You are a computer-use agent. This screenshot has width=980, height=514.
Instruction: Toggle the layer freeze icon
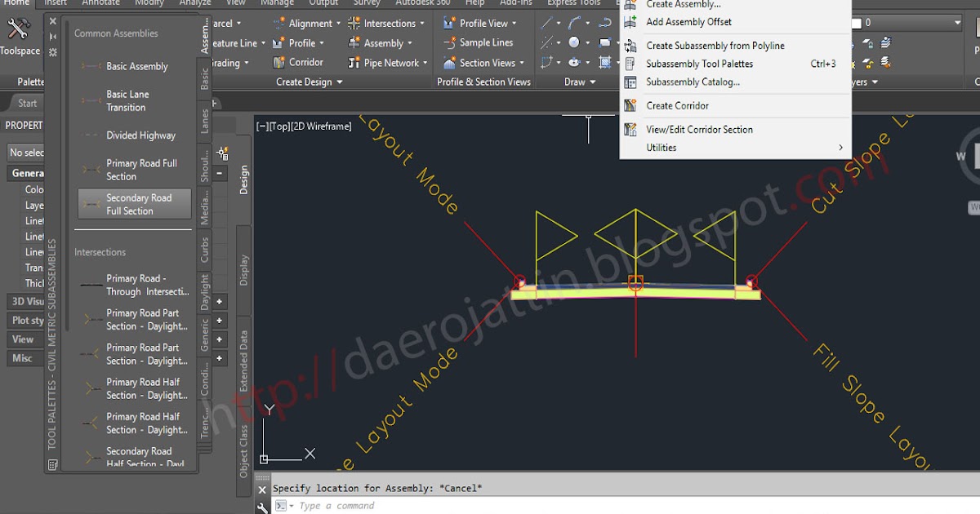[x=852, y=63]
